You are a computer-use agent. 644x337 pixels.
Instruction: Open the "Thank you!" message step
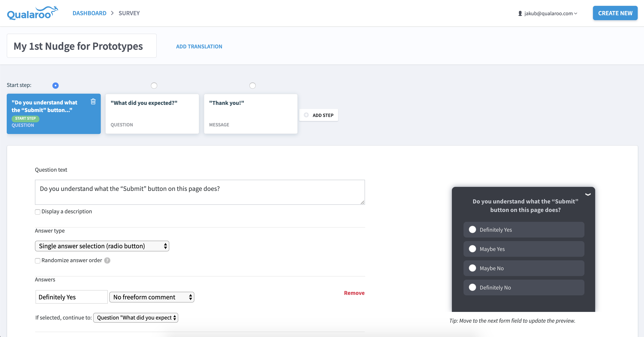251,114
